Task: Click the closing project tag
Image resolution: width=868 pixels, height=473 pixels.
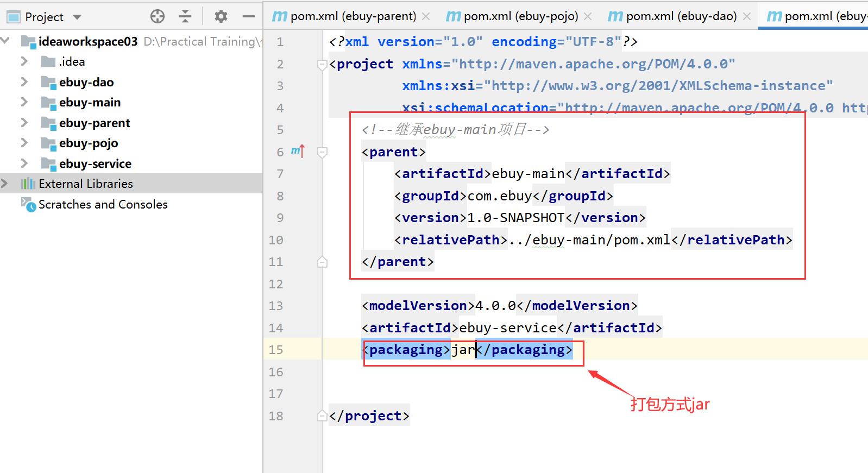Action: 369,416
